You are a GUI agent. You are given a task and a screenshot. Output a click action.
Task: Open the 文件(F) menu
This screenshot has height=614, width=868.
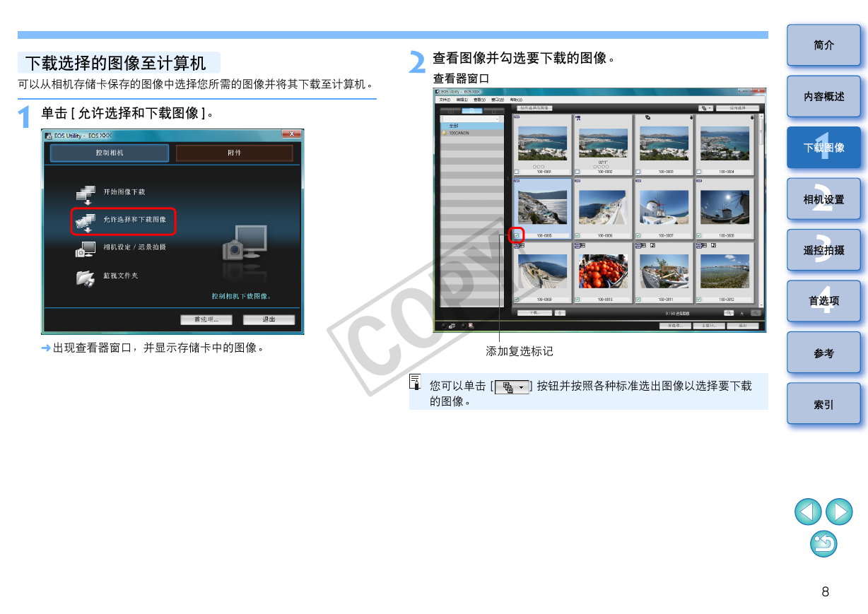445,100
